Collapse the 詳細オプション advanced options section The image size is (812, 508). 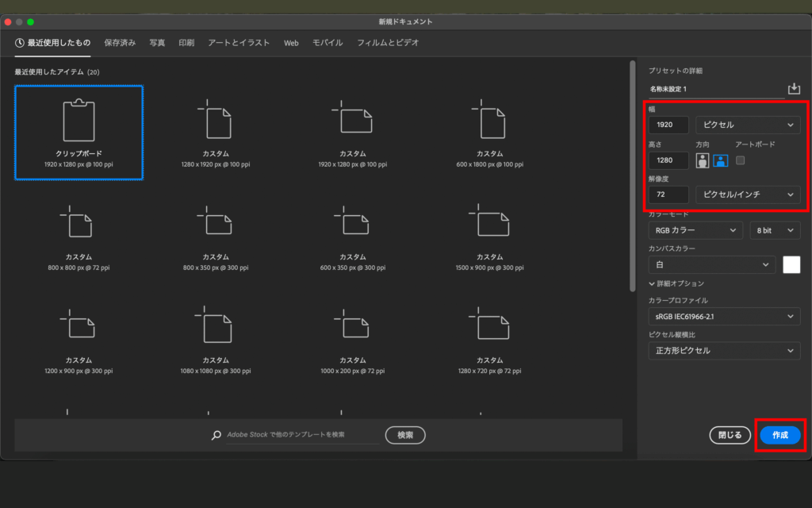click(676, 283)
